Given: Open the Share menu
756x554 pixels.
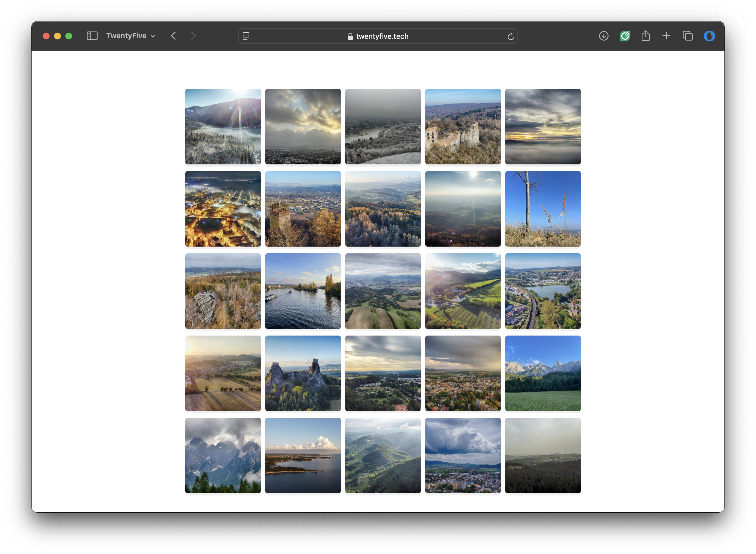Looking at the screenshot, I should click(645, 36).
